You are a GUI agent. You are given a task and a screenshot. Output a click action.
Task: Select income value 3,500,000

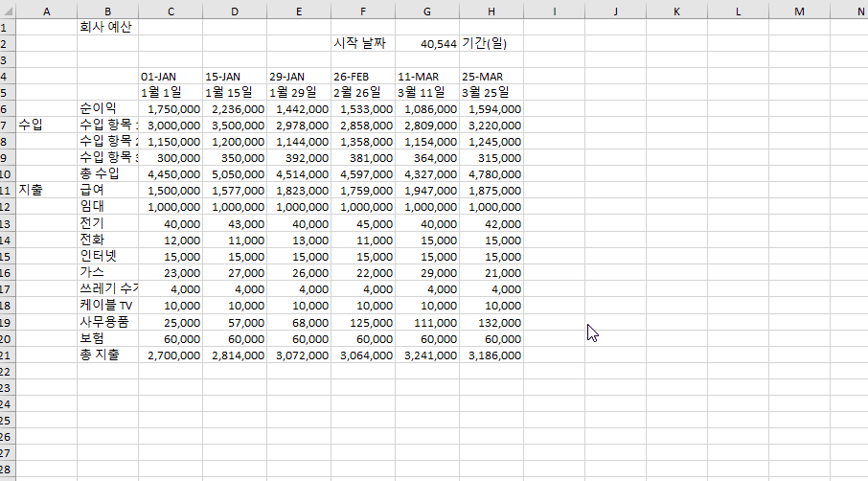point(235,126)
